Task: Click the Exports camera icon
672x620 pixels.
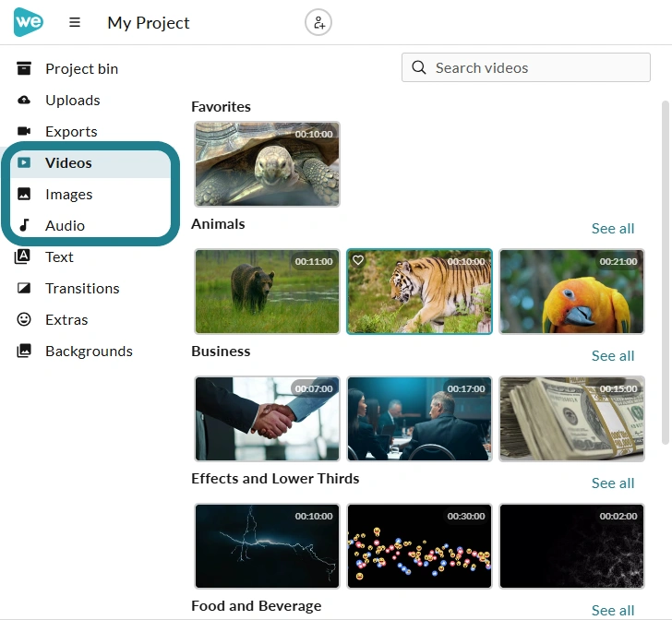Action: [x=24, y=131]
